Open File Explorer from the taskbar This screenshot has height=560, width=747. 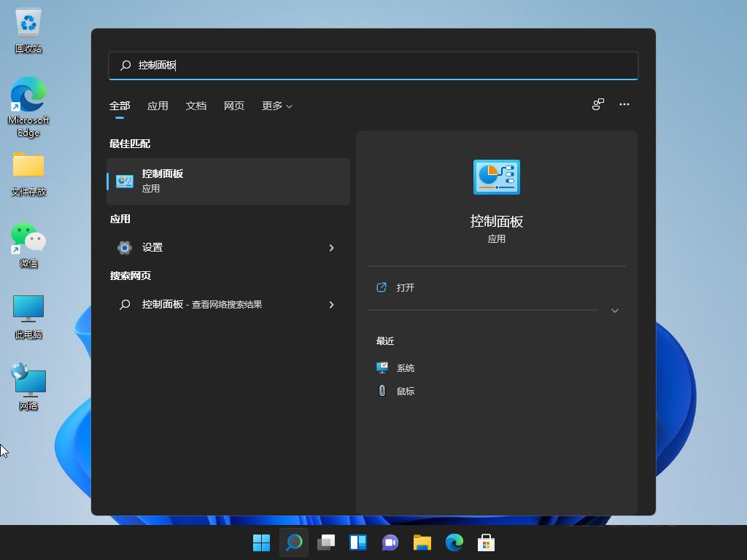[x=422, y=542]
